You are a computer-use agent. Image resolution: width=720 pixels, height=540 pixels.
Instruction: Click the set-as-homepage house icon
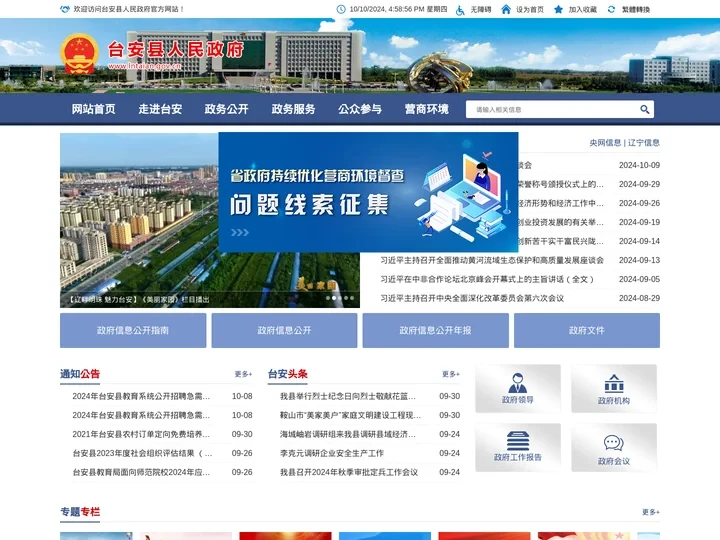(x=506, y=9)
